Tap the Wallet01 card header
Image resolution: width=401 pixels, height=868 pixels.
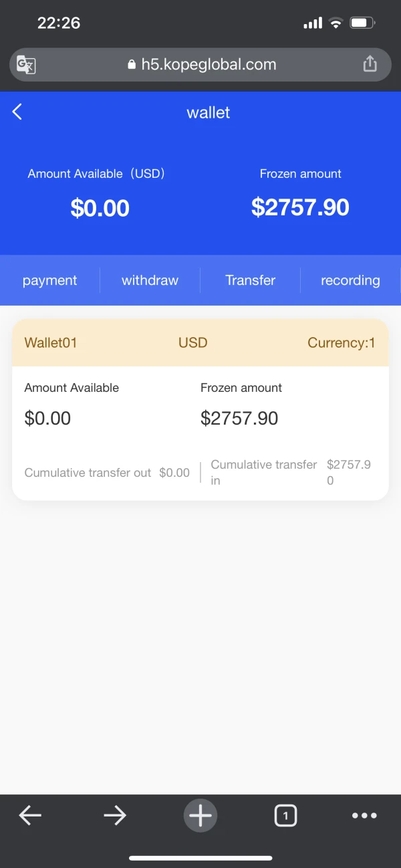51,342
